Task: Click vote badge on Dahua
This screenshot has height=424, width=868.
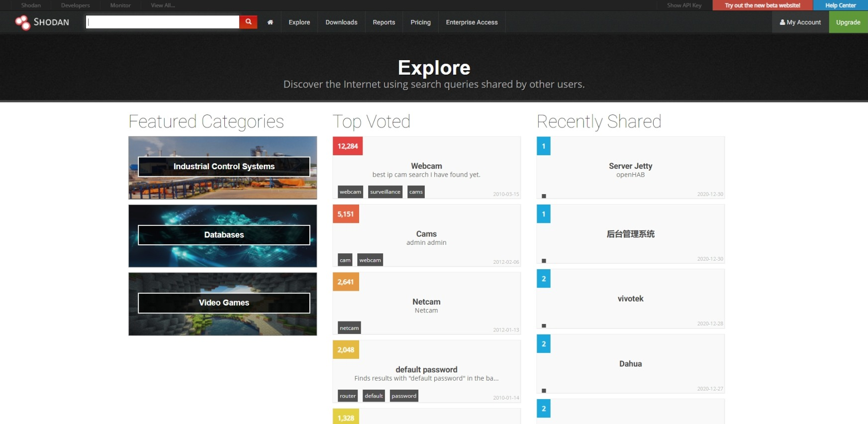Action: [544, 344]
